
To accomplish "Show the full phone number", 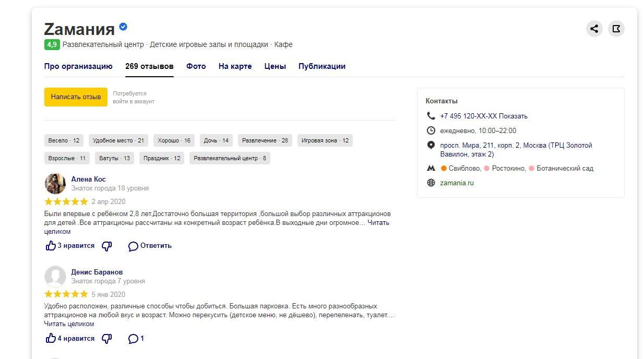I will [513, 116].
